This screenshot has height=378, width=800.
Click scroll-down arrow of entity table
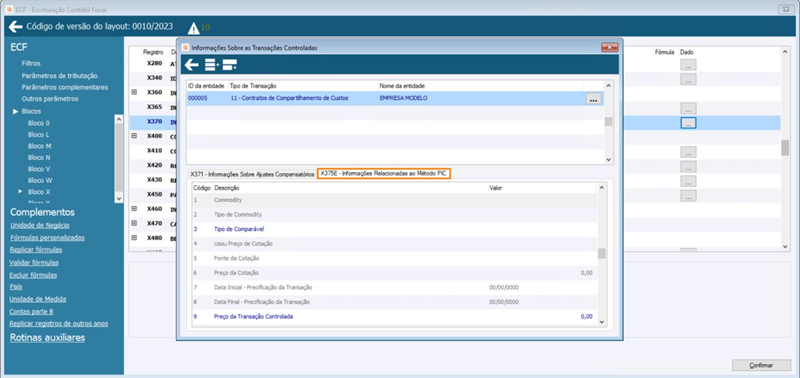tap(608, 160)
